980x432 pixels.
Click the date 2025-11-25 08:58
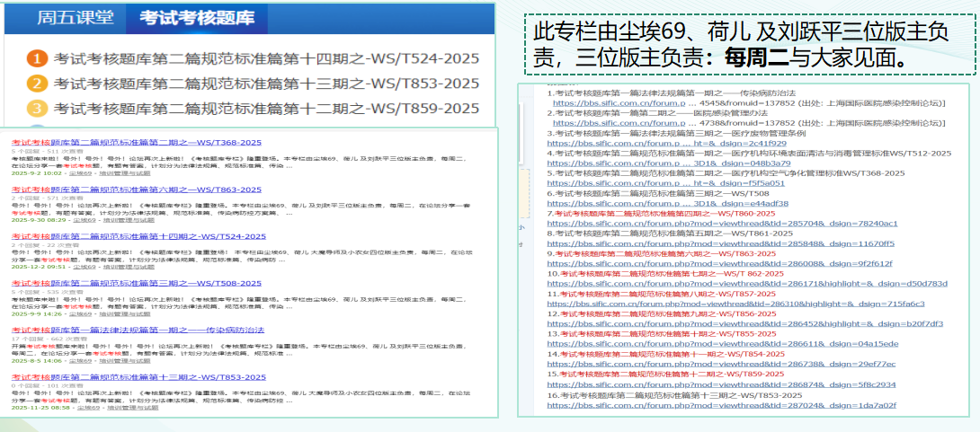[40, 407]
